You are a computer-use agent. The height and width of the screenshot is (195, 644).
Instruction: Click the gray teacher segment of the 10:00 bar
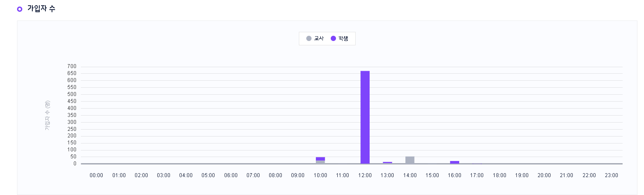click(x=320, y=162)
